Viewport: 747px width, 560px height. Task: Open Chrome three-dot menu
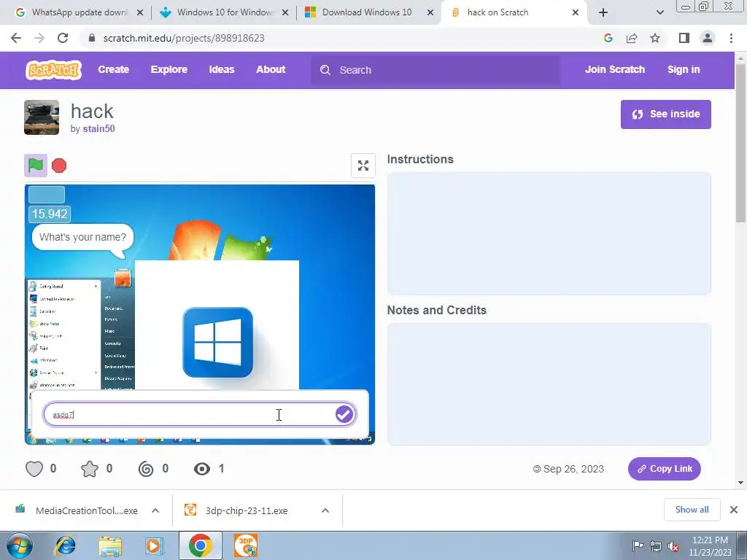coord(731,38)
